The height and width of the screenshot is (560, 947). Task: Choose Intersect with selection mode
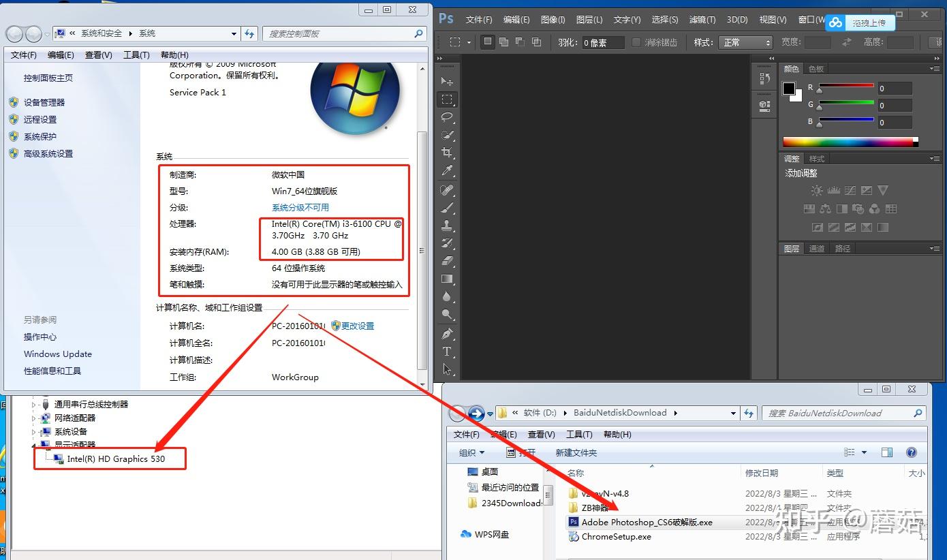coord(536,42)
